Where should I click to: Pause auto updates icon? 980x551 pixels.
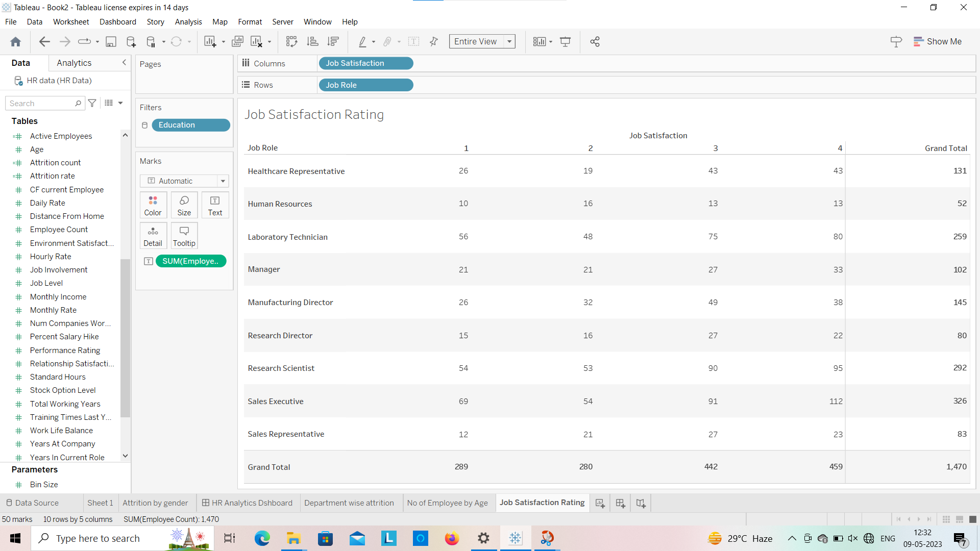pyautogui.click(x=151, y=42)
